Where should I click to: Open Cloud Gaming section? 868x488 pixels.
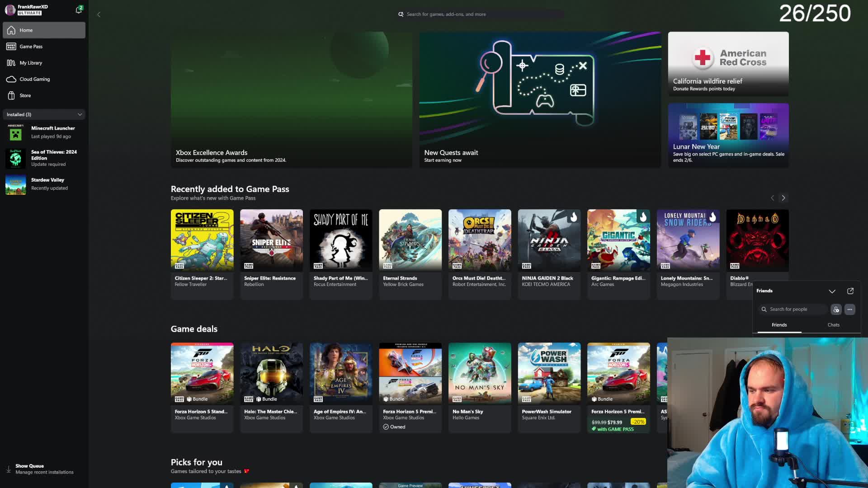44,79
